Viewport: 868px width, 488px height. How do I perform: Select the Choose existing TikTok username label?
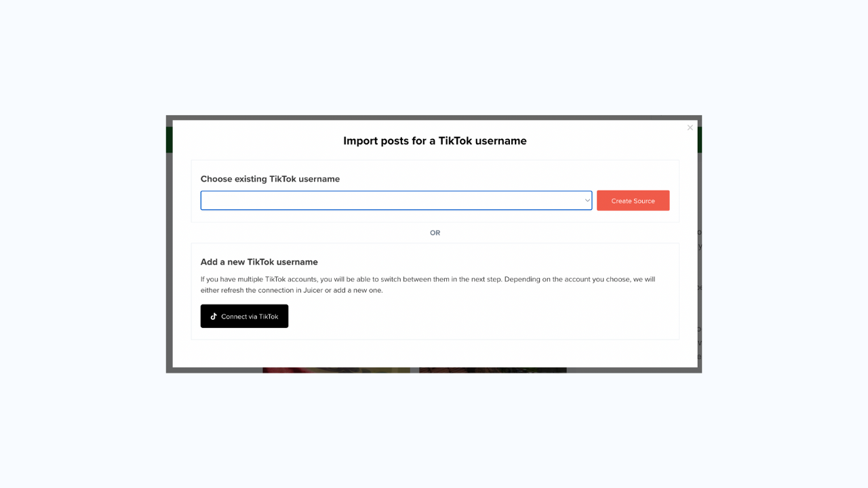(270, 179)
